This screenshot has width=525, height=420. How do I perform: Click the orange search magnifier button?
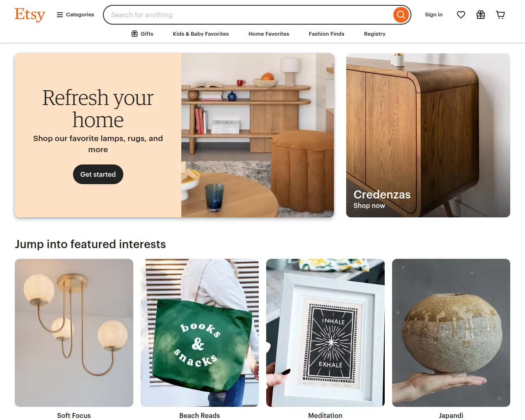(401, 15)
